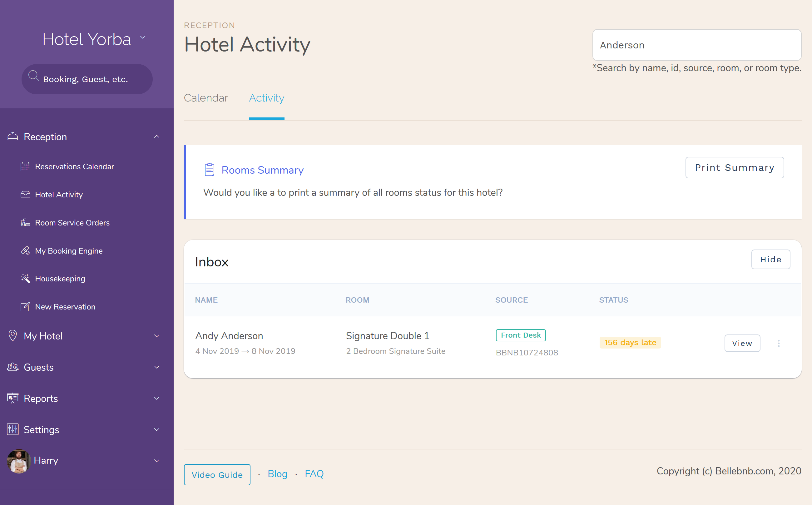Screen dimensions: 812x505
Task: Click the Housekeeping sidebar icon
Action: (25, 279)
